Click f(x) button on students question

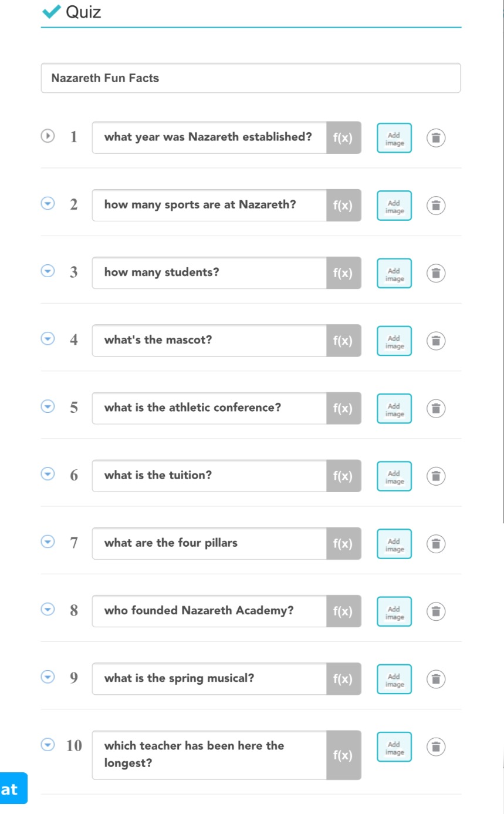pyautogui.click(x=343, y=273)
